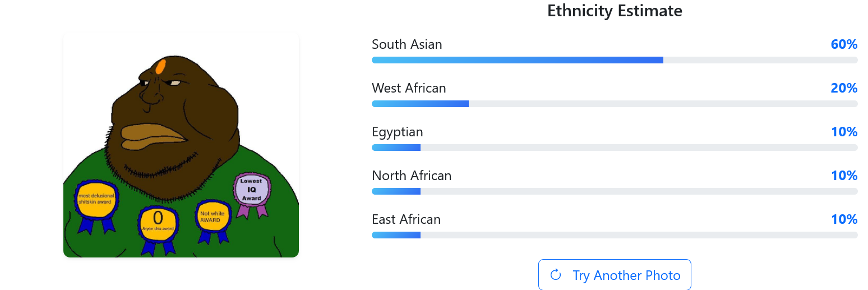Click the unfilled grey track of South Asian bar
The width and height of the screenshot is (868, 290).
760,60
